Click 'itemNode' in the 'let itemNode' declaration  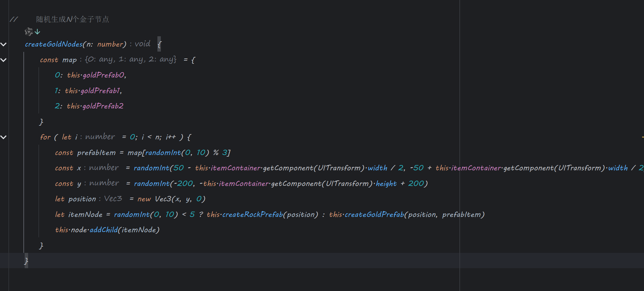85,215
